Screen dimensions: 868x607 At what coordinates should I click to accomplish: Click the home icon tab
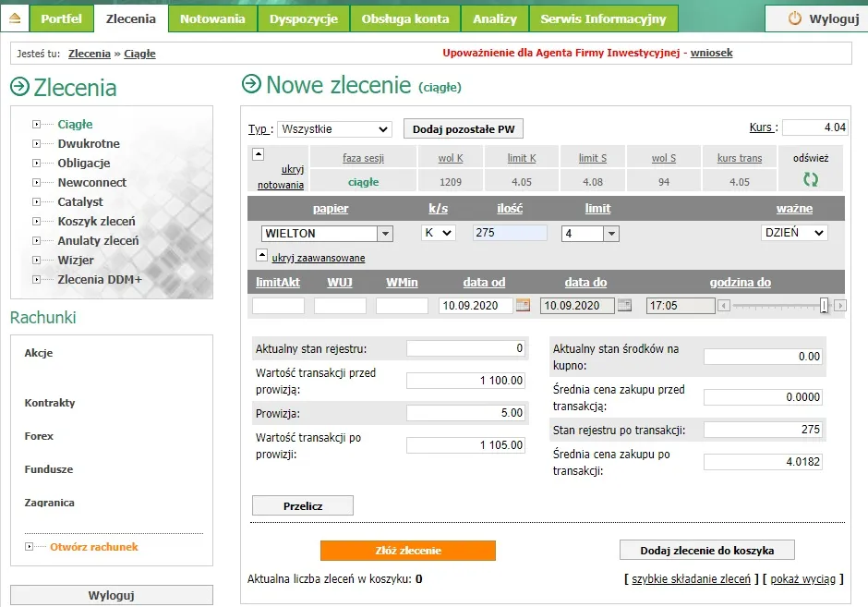point(15,18)
